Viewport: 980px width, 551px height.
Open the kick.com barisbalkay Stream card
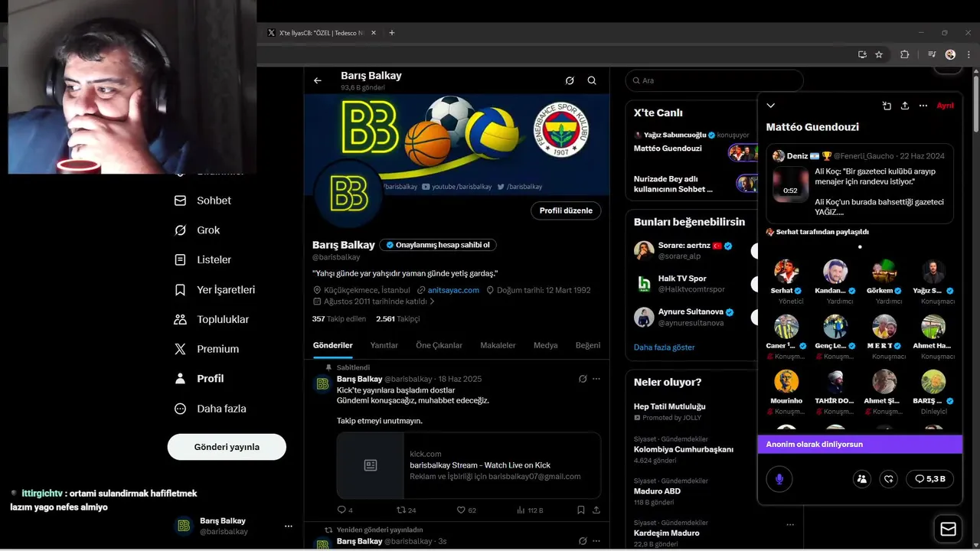click(469, 465)
